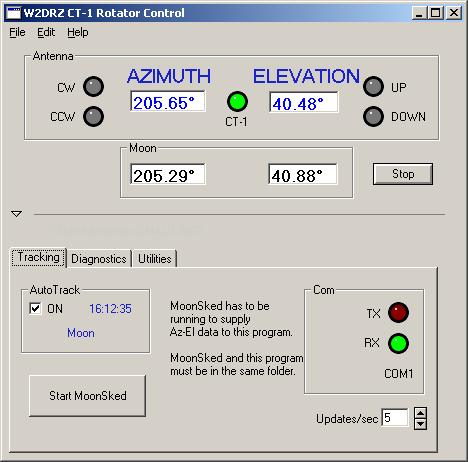Toggle the AutoTrack ON checkbox
468x462 pixels.
pyautogui.click(x=35, y=308)
